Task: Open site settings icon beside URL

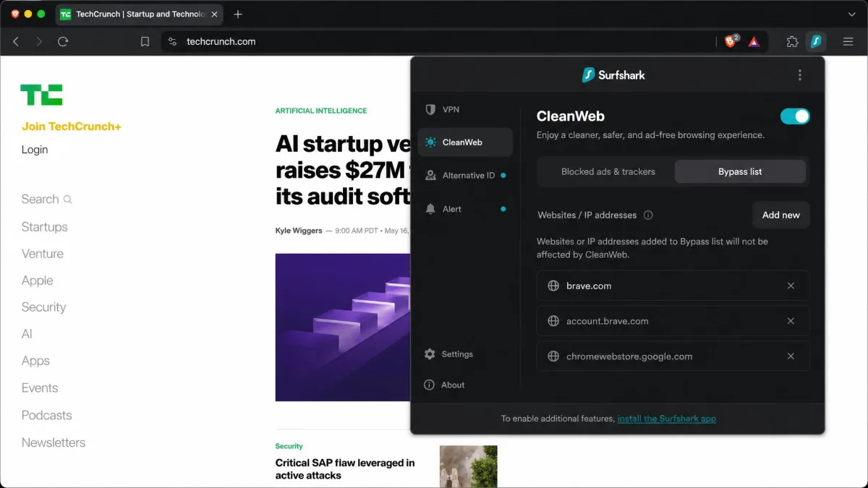Action: pyautogui.click(x=172, y=42)
